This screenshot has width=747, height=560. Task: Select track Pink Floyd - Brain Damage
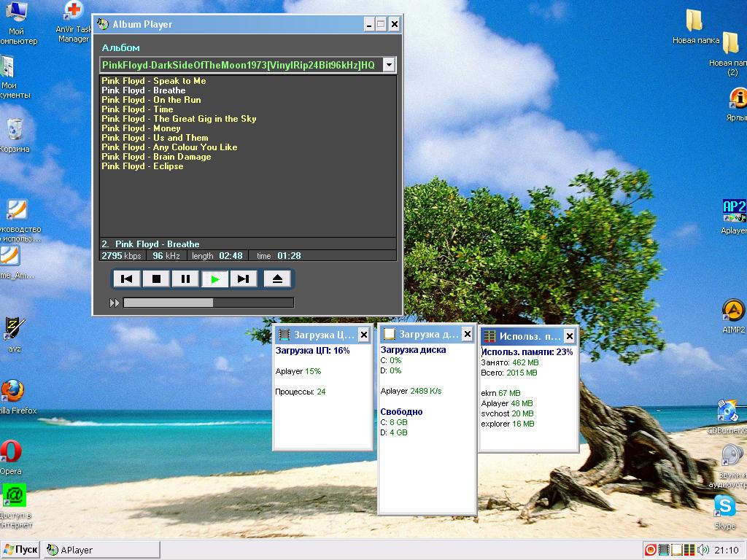pos(156,157)
